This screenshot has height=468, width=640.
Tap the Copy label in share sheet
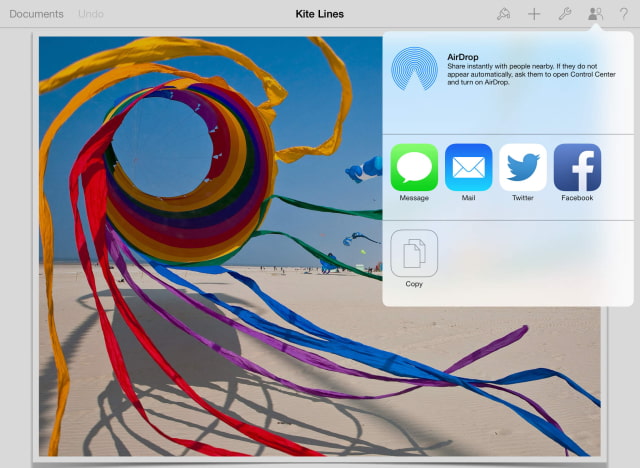click(414, 284)
